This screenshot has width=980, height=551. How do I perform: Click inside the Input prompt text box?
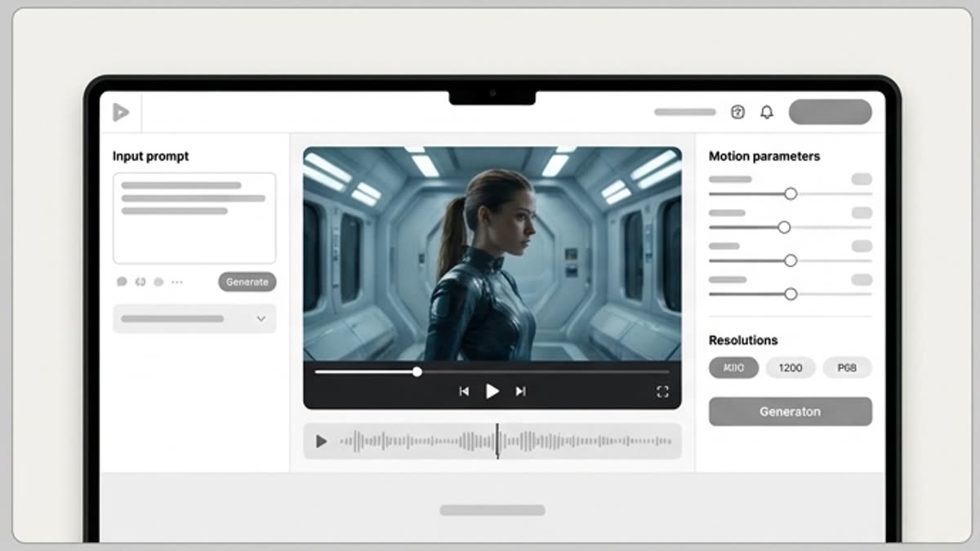tap(194, 218)
